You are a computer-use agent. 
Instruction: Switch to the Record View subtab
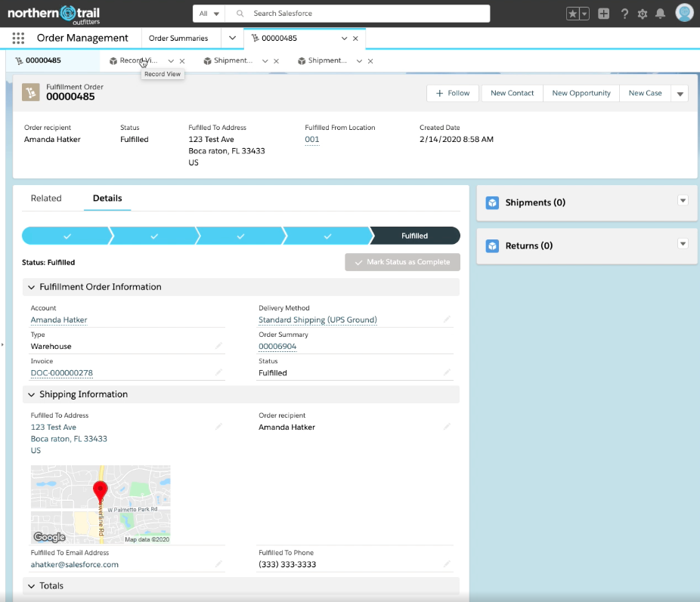coord(138,60)
